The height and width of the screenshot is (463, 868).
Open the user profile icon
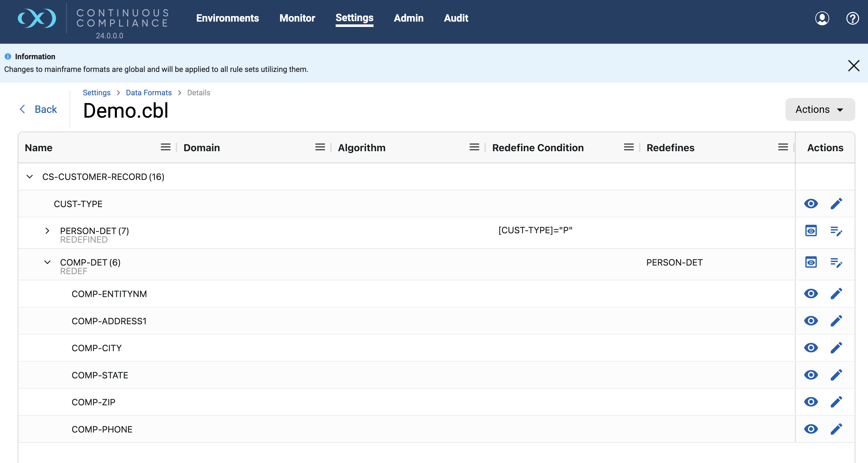(822, 18)
